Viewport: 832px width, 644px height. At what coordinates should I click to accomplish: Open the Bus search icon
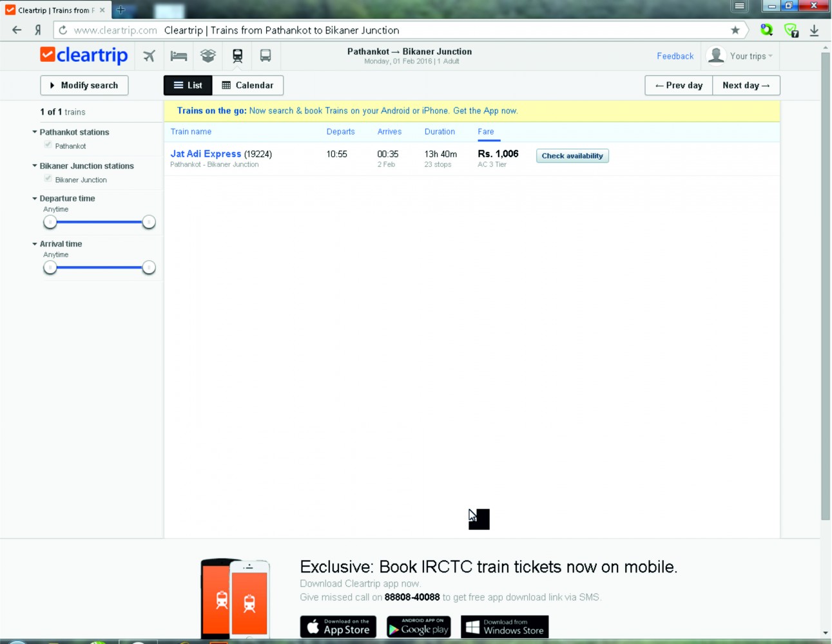(x=266, y=56)
